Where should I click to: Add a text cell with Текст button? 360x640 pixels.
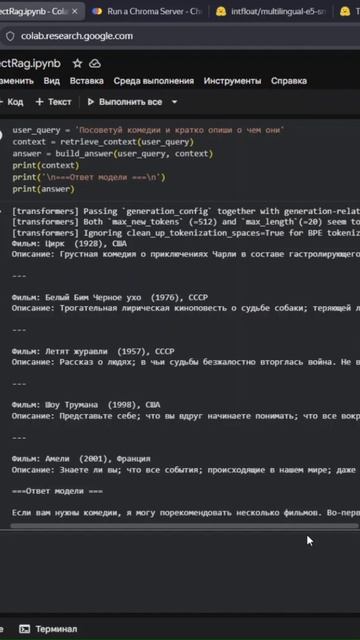click(x=53, y=102)
